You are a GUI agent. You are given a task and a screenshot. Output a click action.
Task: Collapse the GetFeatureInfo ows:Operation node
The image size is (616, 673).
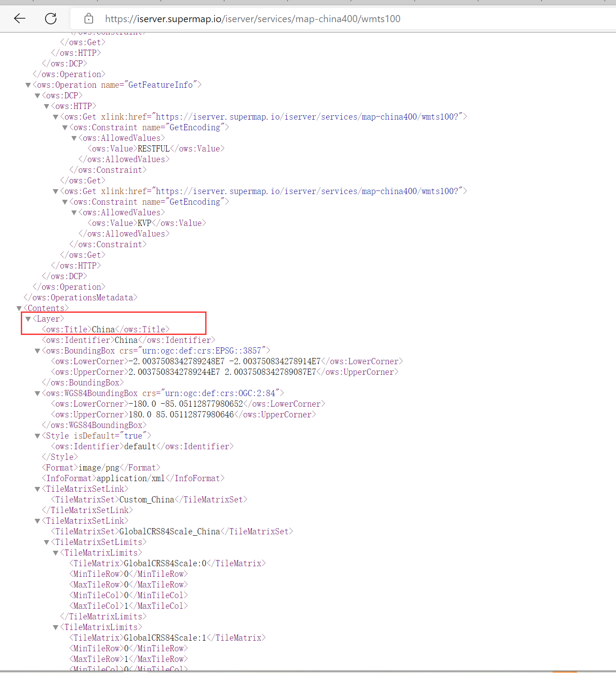point(28,85)
